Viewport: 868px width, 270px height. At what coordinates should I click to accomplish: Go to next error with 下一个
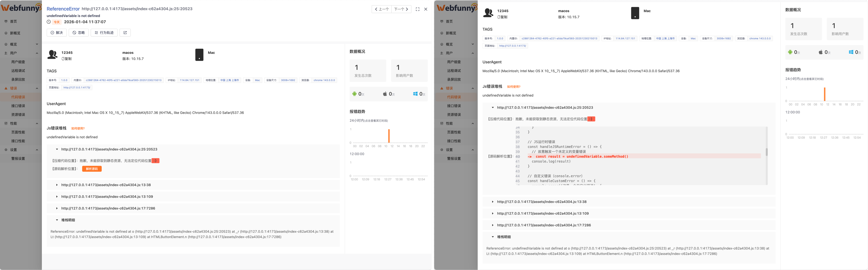401,9
